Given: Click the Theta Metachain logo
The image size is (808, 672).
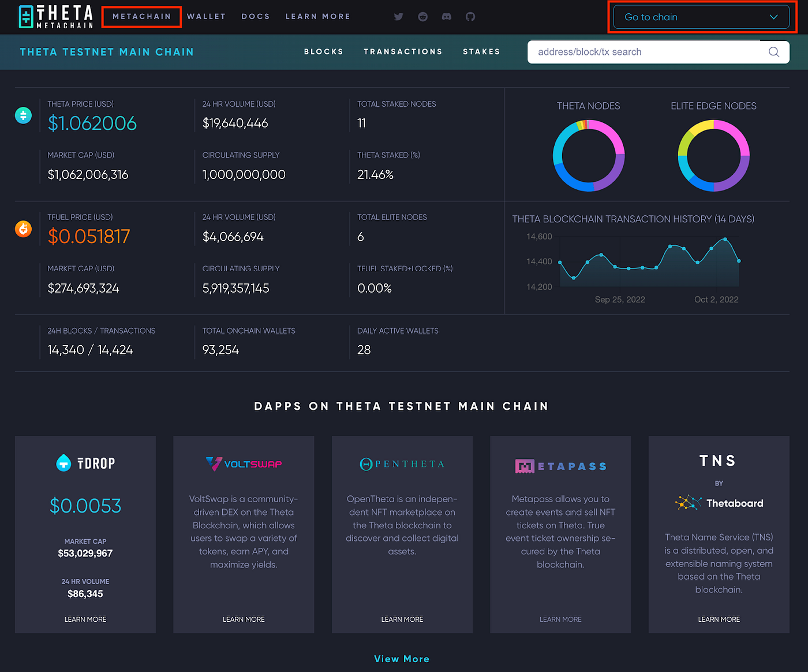Looking at the screenshot, I should [x=56, y=17].
